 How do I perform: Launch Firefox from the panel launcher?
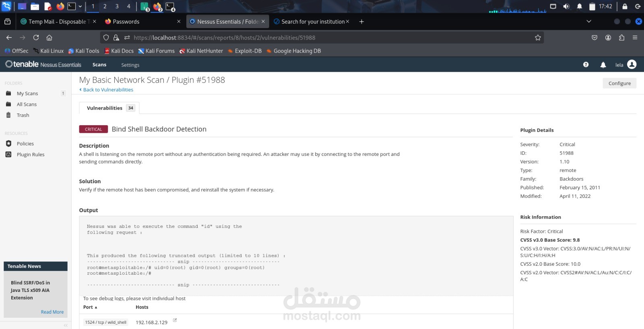60,6
